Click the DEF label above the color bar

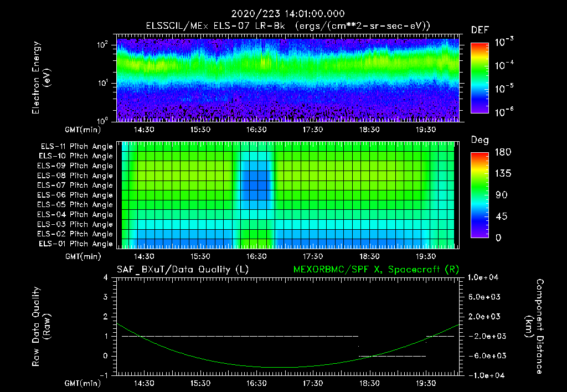click(x=480, y=30)
